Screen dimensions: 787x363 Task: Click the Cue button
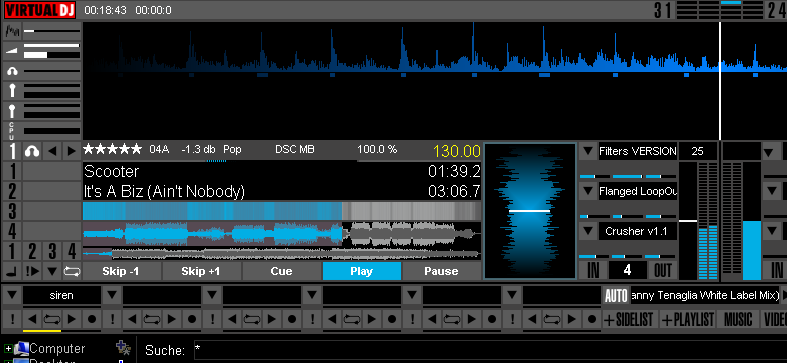pyautogui.click(x=281, y=271)
